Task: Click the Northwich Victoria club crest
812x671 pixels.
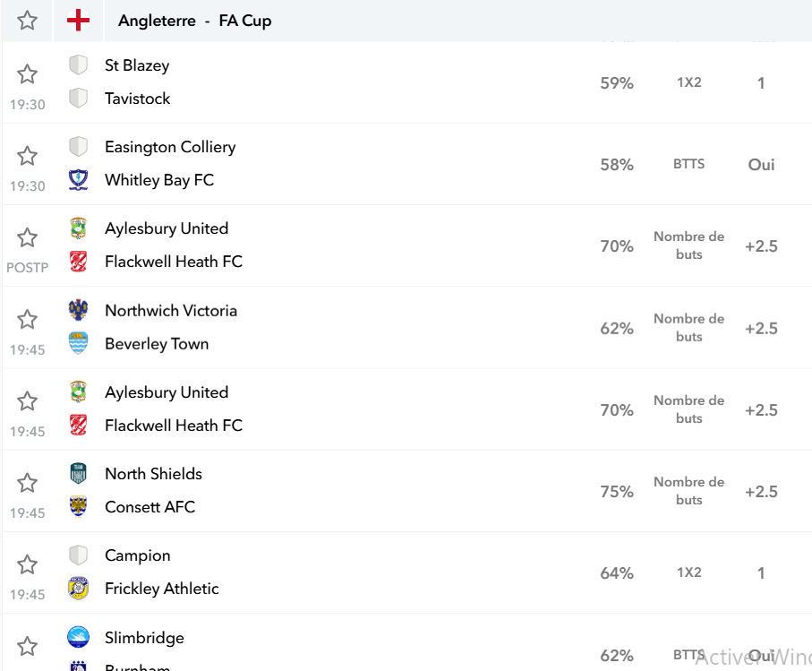Action: click(x=78, y=310)
